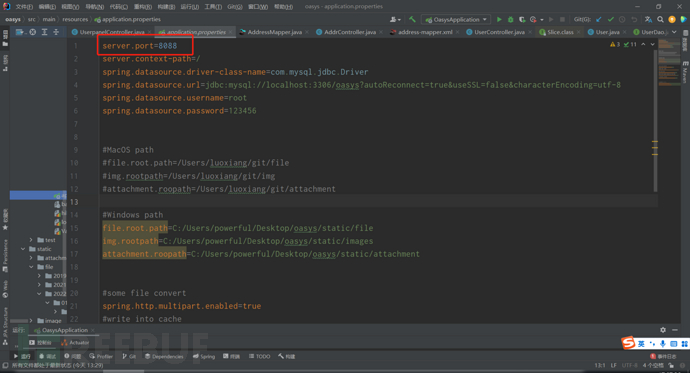Open the 重构(R) menu

pos(143,7)
